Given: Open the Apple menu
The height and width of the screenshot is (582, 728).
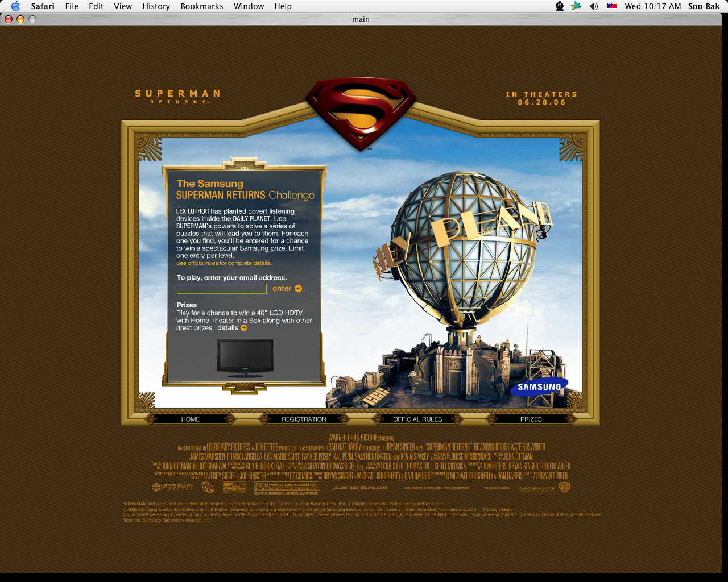Looking at the screenshot, I should 15,6.
